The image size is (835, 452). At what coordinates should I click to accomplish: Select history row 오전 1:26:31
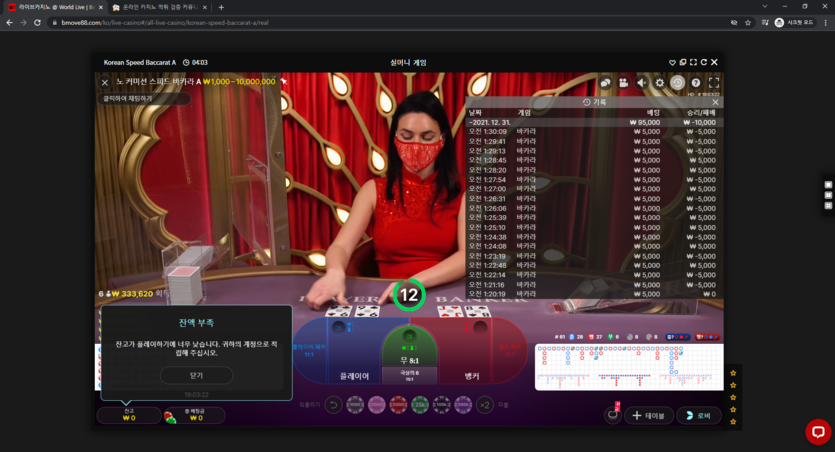pos(592,199)
